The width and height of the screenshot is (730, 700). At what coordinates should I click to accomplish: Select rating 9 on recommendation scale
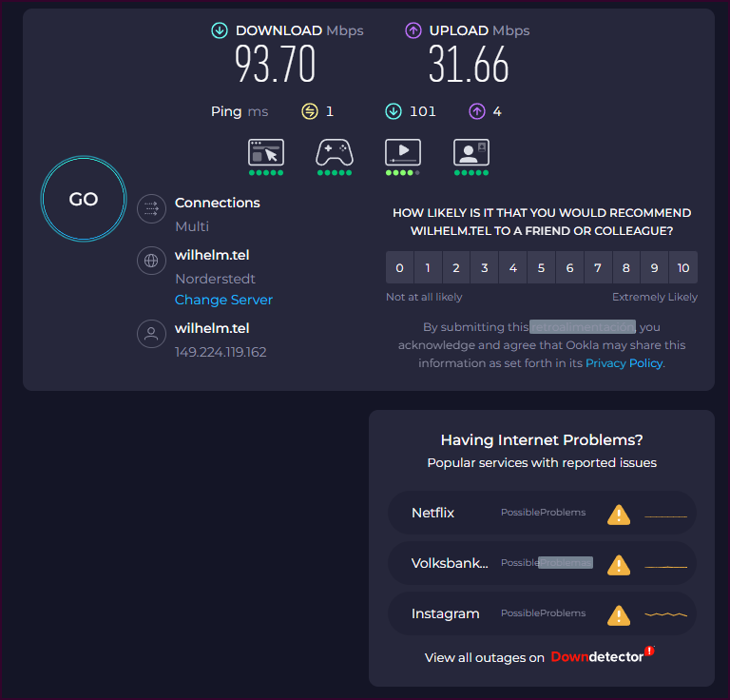click(x=655, y=267)
